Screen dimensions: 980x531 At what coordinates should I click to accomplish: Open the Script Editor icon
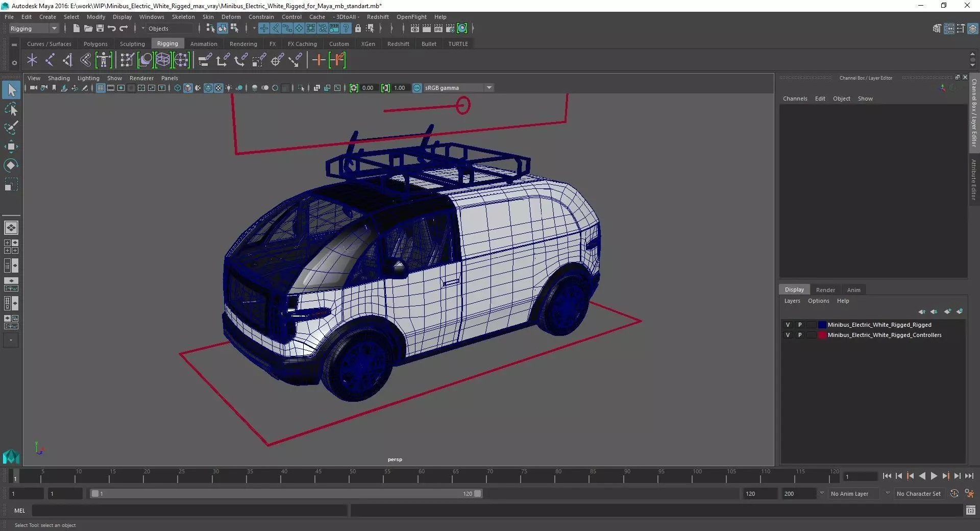tap(970, 510)
